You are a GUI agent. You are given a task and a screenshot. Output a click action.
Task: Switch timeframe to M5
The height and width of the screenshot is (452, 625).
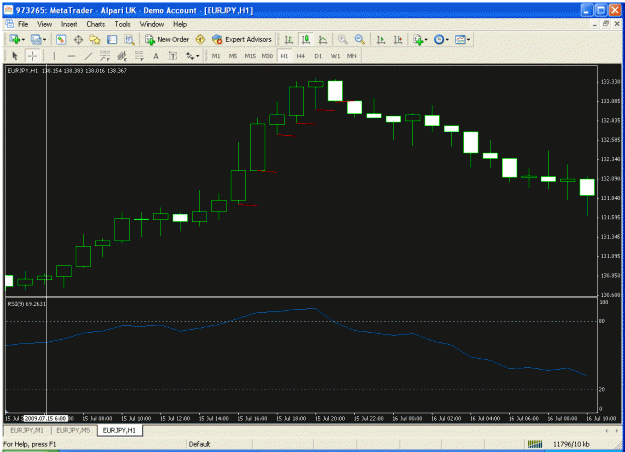coord(233,56)
